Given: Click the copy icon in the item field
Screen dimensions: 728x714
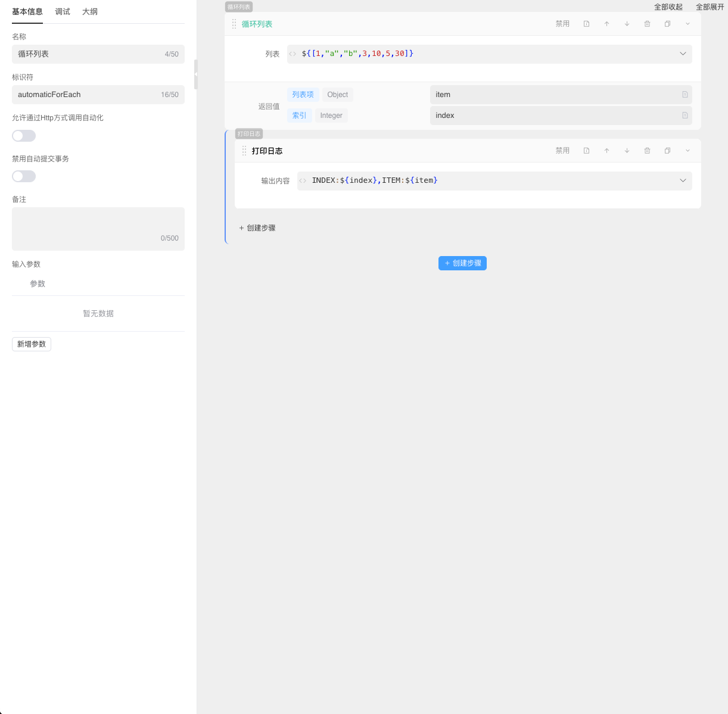Looking at the screenshot, I should pyautogui.click(x=685, y=95).
